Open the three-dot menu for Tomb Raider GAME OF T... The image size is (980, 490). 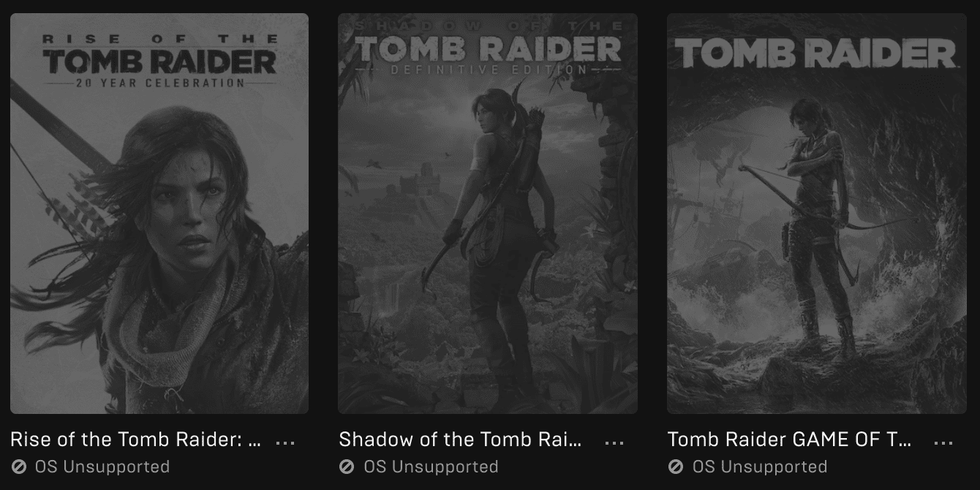click(943, 442)
